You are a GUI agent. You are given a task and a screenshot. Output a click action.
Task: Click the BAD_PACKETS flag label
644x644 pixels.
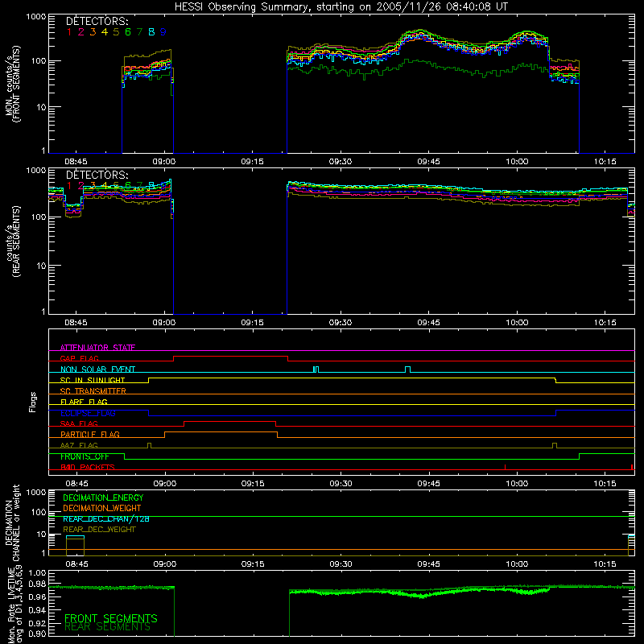[88, 467]
